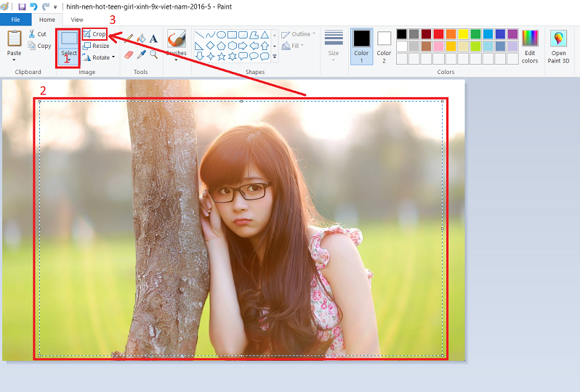Open Paint 3D
This screenshot has width=580, height=392.
click(558, 47)
